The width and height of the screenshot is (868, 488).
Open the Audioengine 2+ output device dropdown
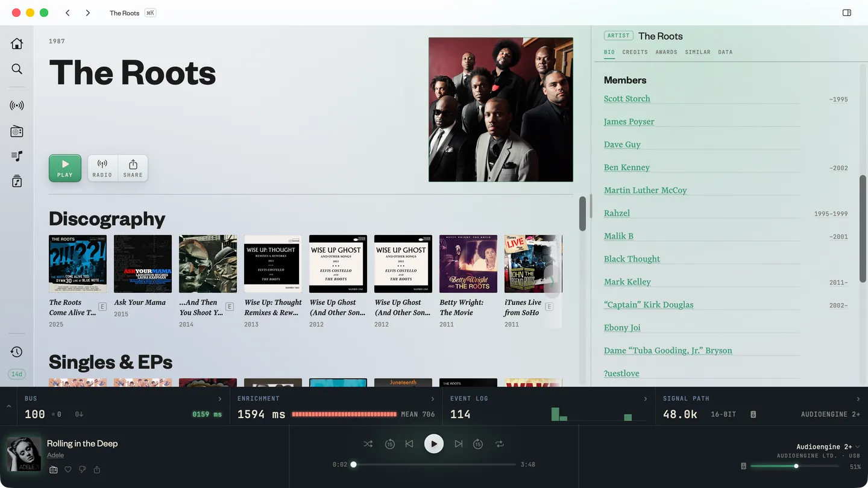pos(828,446)
